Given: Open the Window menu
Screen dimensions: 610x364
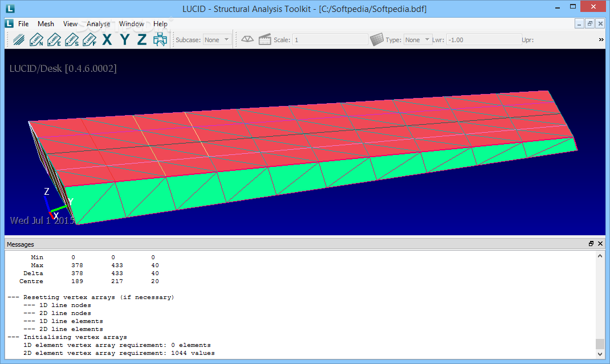Looking at the screenshot, I should click(132, 24).
